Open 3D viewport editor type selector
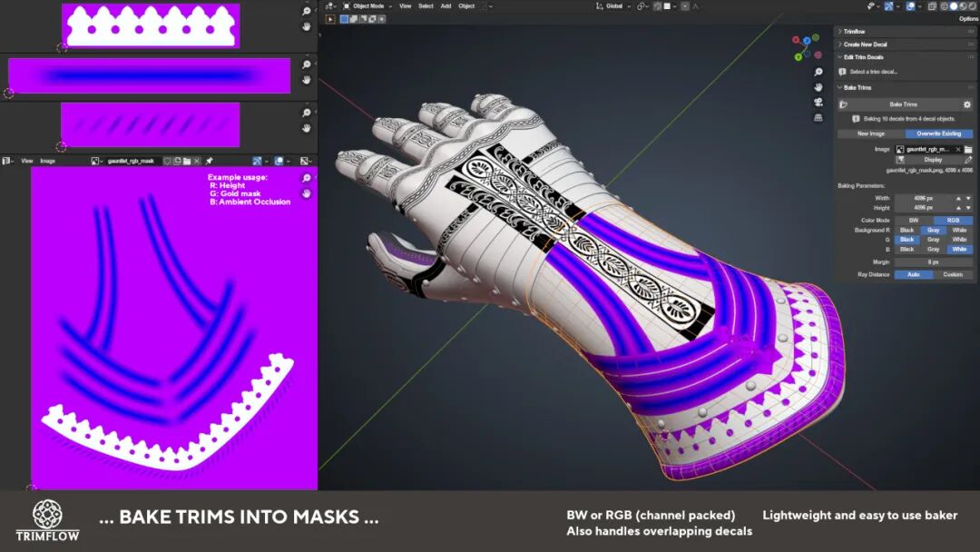 tap(330, 6)
